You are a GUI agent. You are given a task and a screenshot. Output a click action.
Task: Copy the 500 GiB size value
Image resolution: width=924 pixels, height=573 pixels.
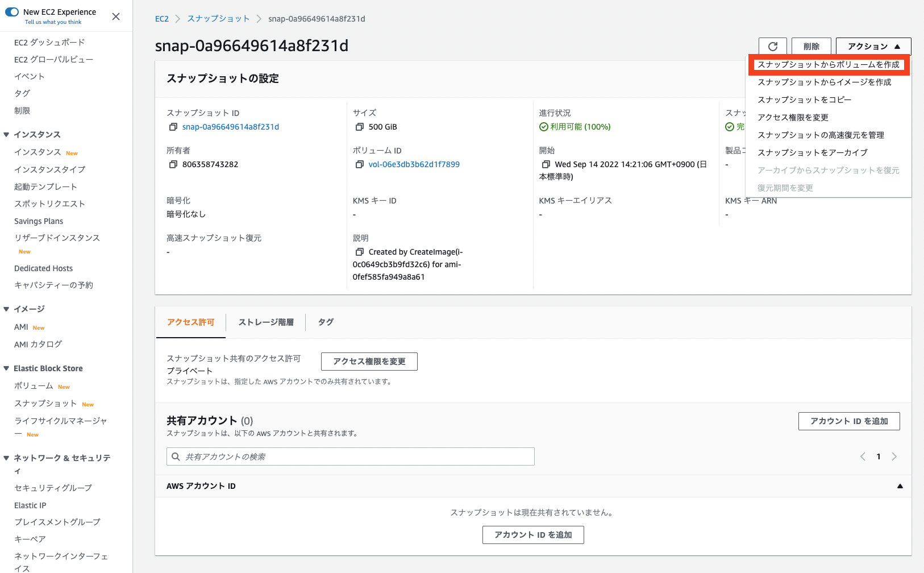click(360, 127)
